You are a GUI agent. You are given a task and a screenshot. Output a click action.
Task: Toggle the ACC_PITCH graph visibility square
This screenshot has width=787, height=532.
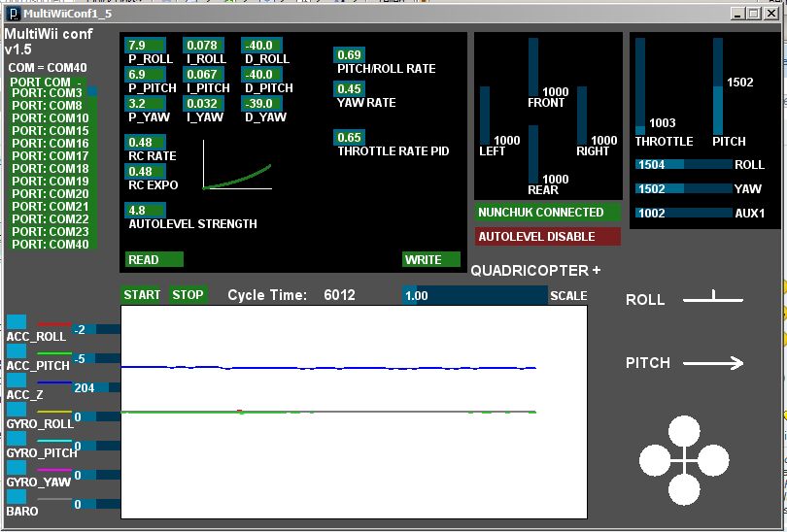[17, 351]
